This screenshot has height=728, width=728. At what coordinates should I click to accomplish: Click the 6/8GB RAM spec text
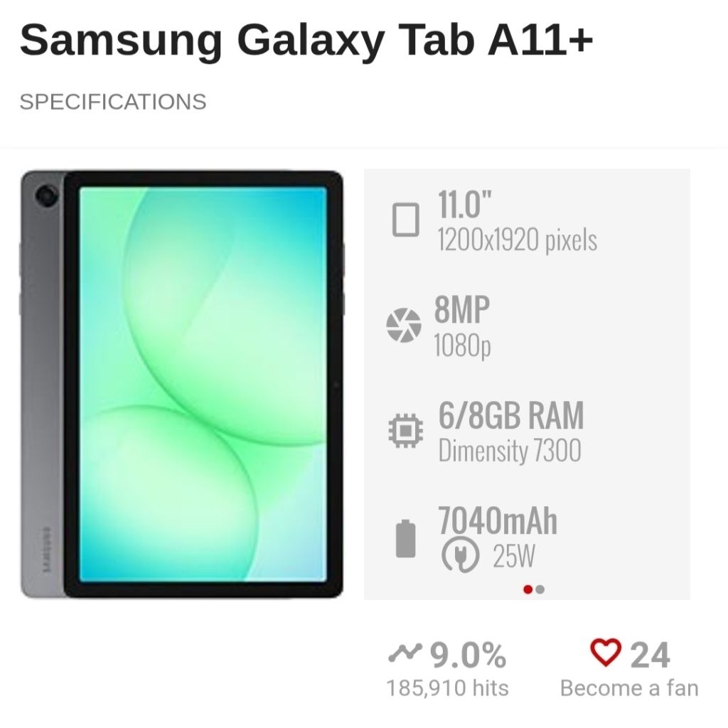point(511,415)
